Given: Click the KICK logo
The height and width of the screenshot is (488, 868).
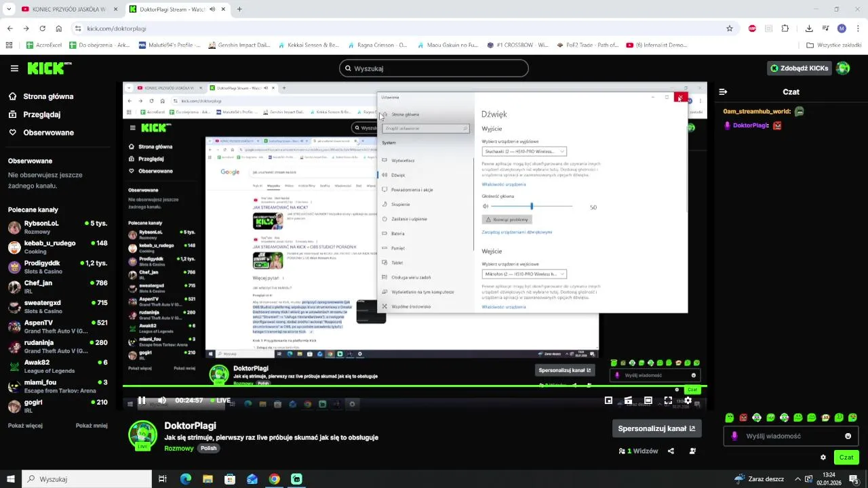Looking at the screenshot, I should (49, 68).
